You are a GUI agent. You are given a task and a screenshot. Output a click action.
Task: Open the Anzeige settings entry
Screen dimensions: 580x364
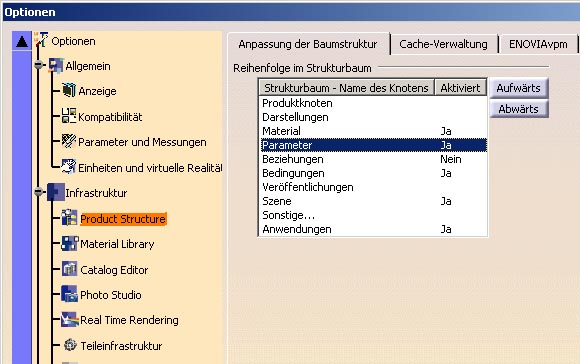(x=97, y=91)
